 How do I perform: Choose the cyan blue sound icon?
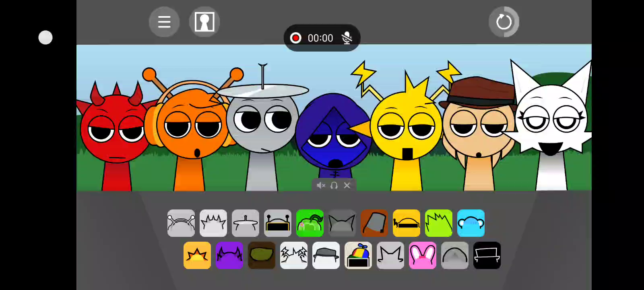(x=471, y=223)
